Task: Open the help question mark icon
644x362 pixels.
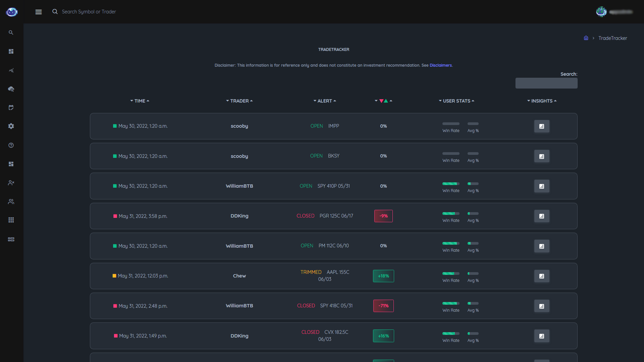Action: (x=11, y=145)
